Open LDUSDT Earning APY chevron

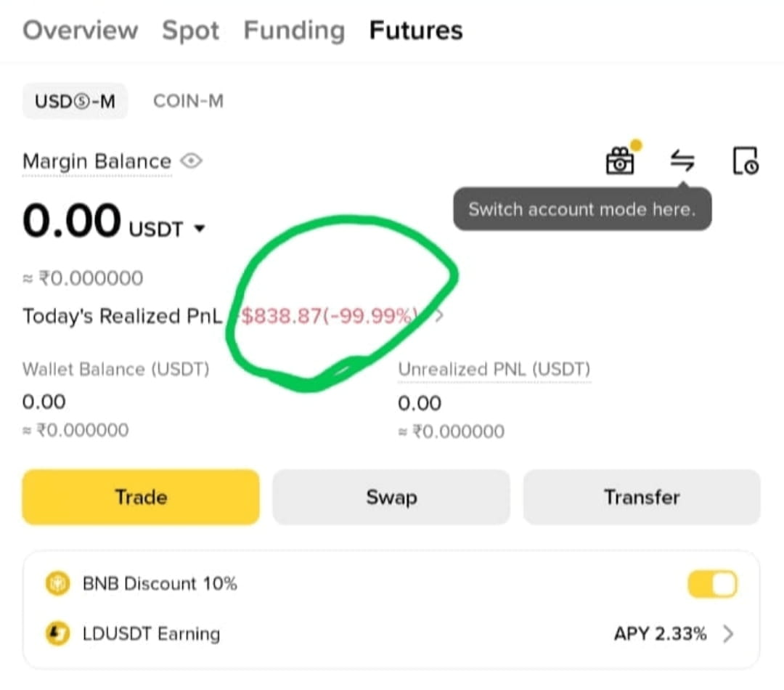click(729, 634)
